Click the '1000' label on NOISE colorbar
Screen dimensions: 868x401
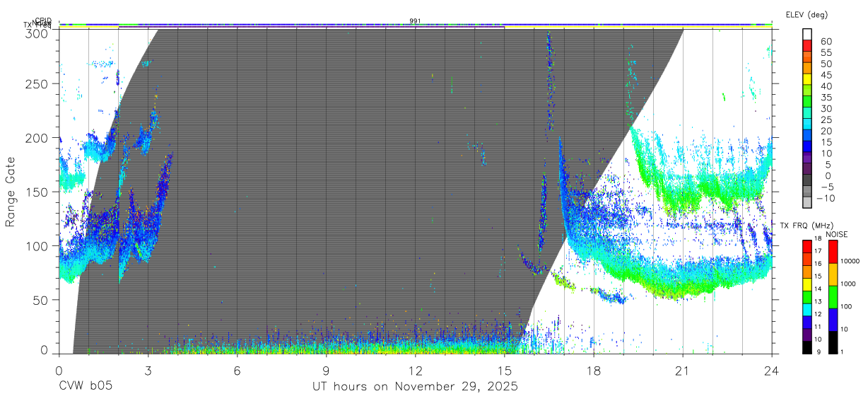(849, 284)
